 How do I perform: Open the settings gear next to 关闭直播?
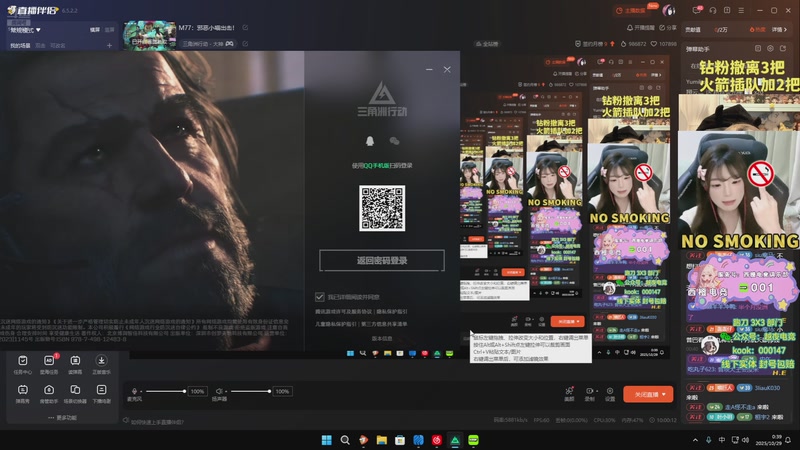tap(610, 393)
